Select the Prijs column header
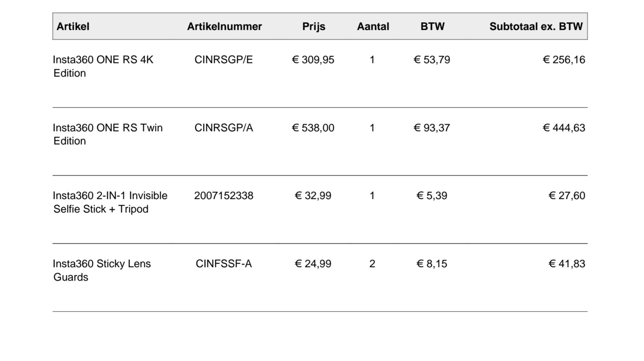Viewport: 644px width, 361px height. click(x=314, y=27)
